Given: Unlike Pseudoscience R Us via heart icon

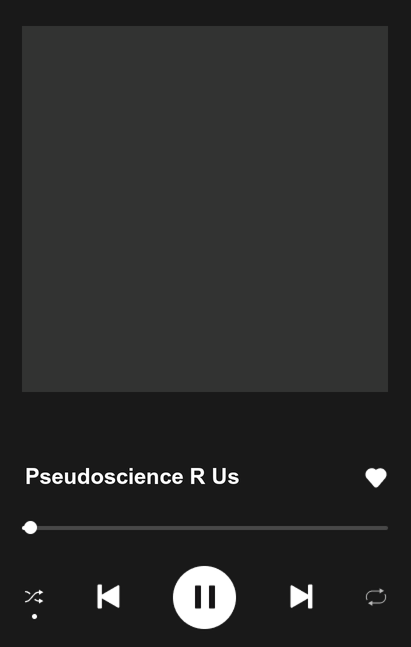Looking at the screenshot, I should pos(376,478).
